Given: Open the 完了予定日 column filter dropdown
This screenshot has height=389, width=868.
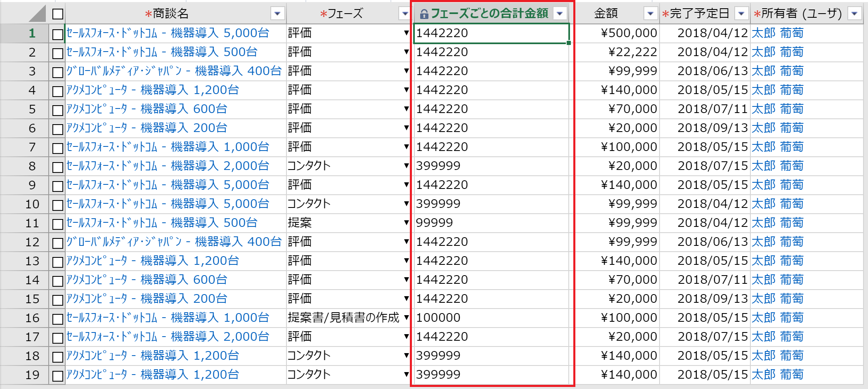Looking at the screenshot, I should tap(741, 14).
